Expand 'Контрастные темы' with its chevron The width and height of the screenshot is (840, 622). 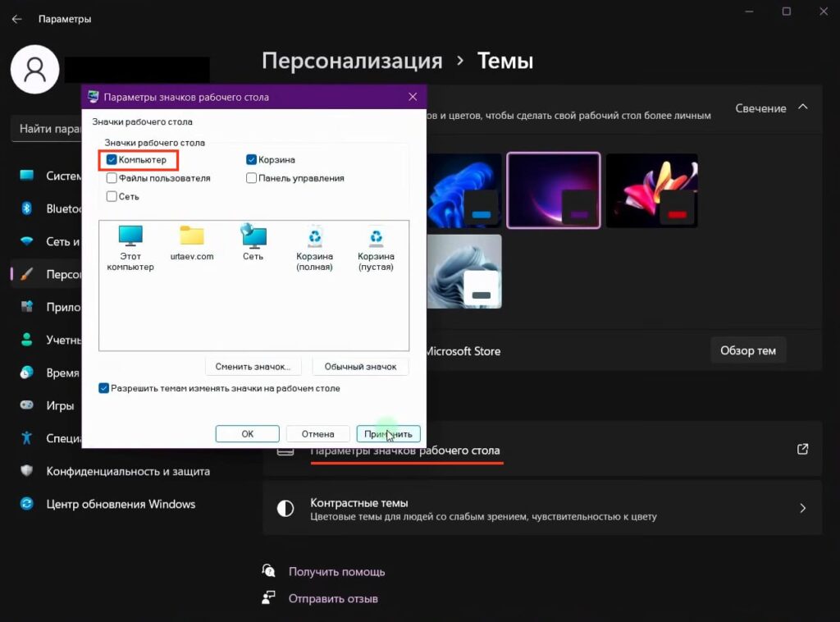tap(802, 508)
